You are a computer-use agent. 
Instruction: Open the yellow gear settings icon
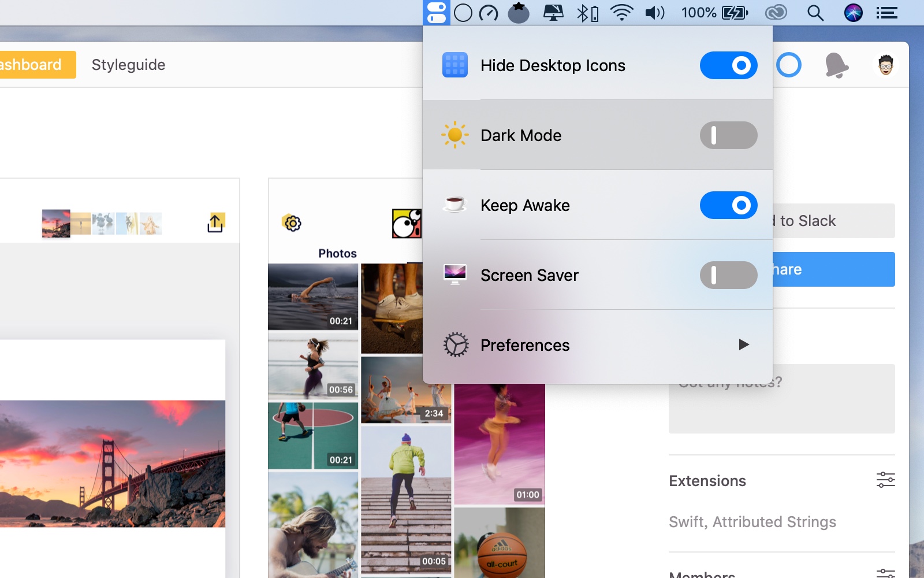292,223
